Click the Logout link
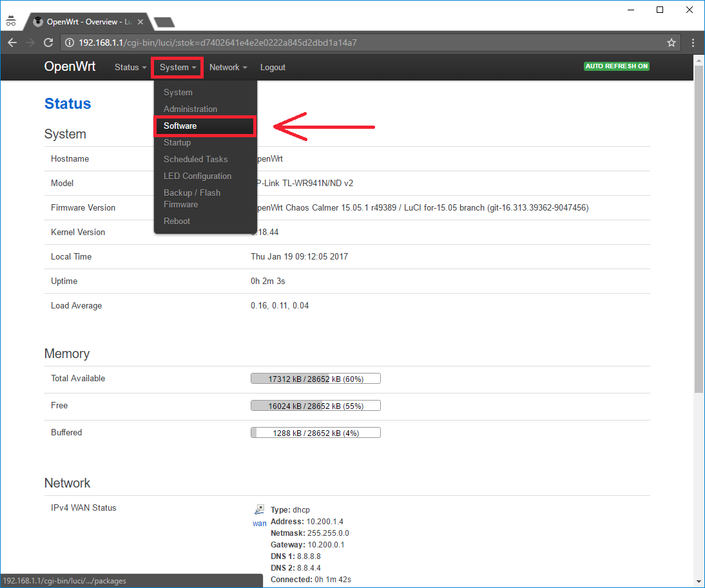The width and height of the screenshot is (705, 588). click(273, 67)
